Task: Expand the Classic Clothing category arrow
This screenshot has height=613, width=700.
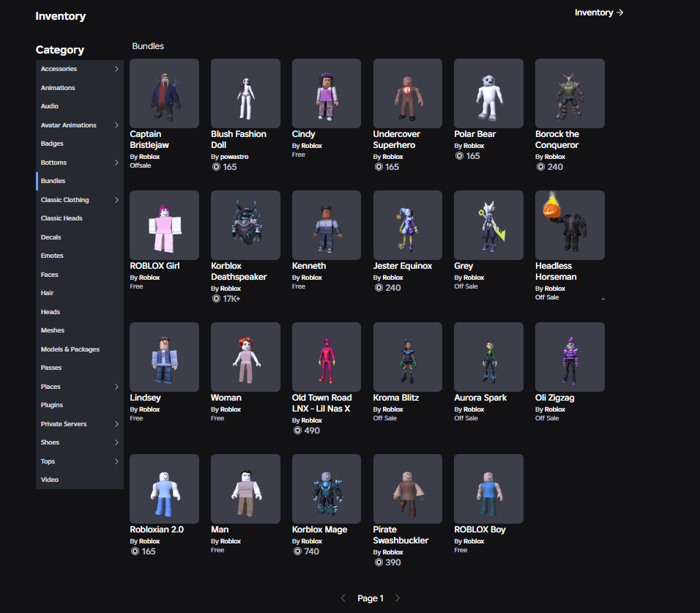Action: click(x=116, y=200)
